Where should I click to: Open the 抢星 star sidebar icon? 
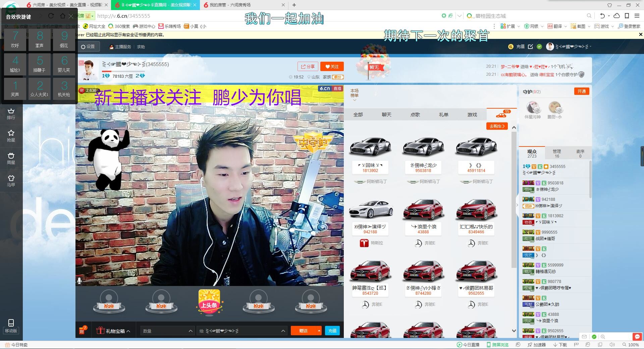[x=11, y=136]
